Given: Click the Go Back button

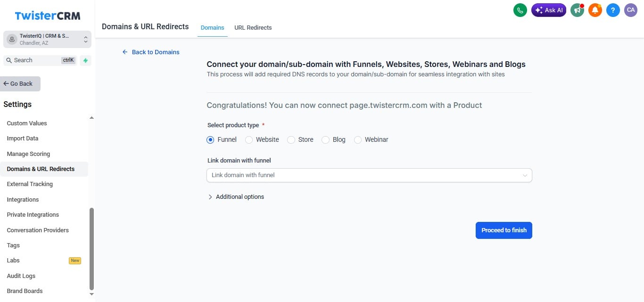Looking at the screenshot, I should click(x=20, y=84).
